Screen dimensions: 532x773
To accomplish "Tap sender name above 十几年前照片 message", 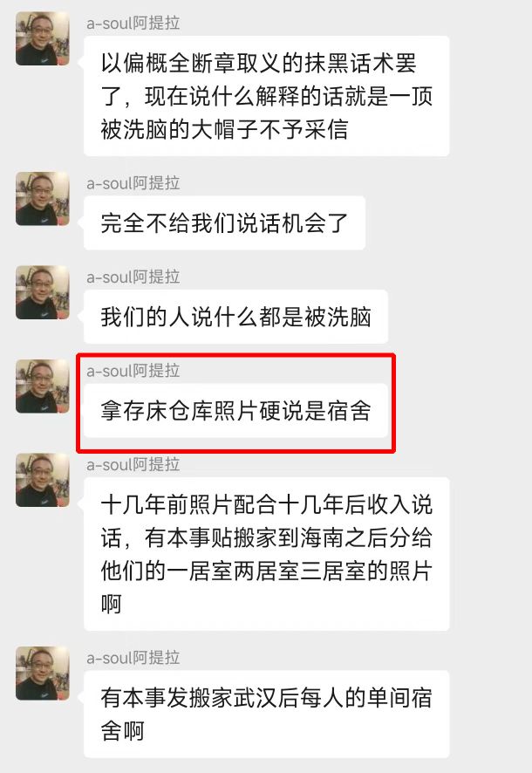I will click(x=133, y=465).
